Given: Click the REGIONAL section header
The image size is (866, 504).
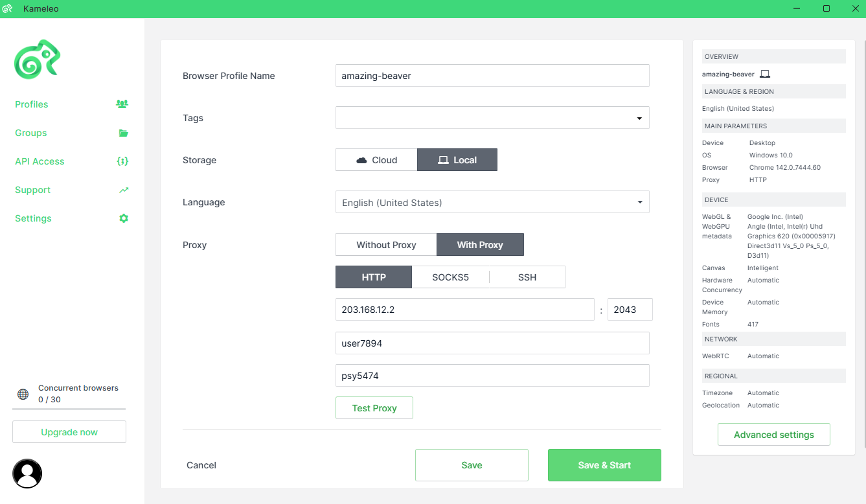Looking at the screenshot, I should coord(773,376).
